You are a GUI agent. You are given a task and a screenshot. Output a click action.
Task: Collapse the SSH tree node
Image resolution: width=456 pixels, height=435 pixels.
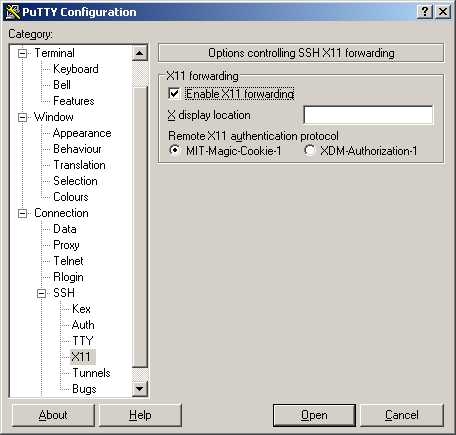coord(41,293)
